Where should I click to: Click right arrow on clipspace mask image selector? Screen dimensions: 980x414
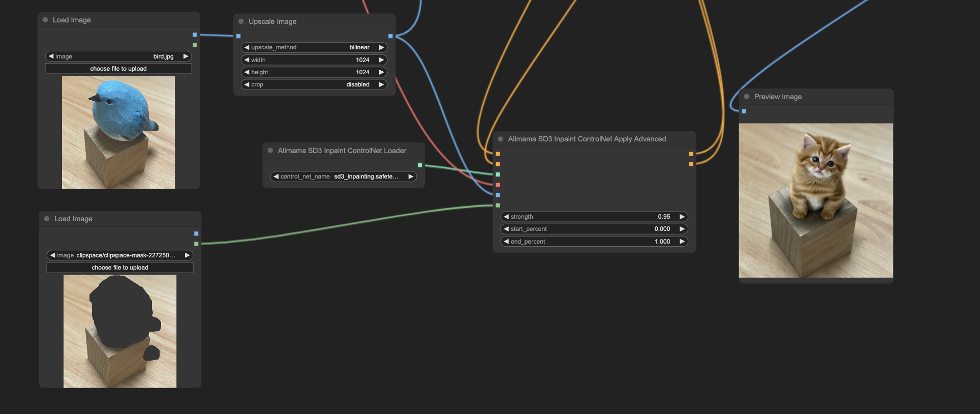click(x=188, y=255)
